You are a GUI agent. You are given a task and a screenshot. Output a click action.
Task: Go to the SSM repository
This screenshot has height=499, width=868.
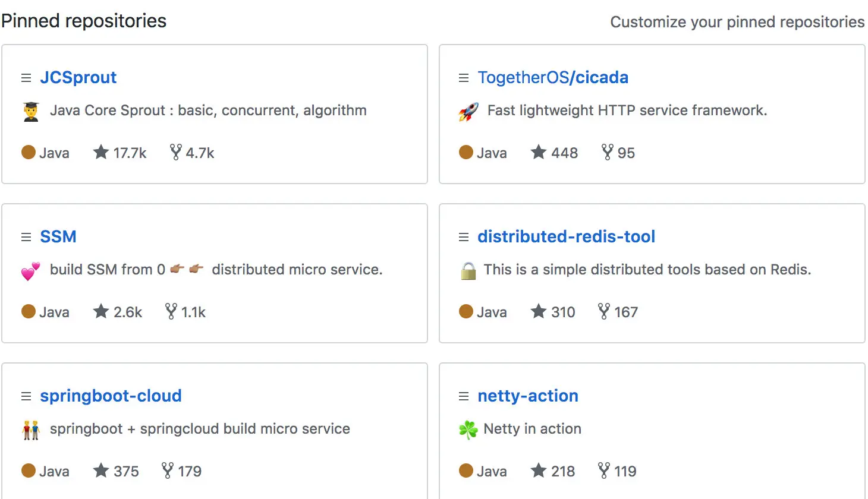tap(58, 237)
